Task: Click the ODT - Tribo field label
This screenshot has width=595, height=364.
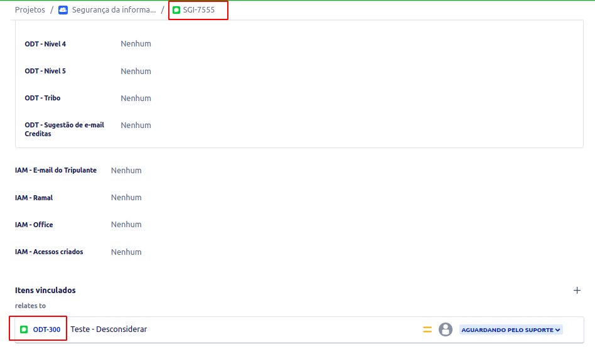Action: pos(43,98)
